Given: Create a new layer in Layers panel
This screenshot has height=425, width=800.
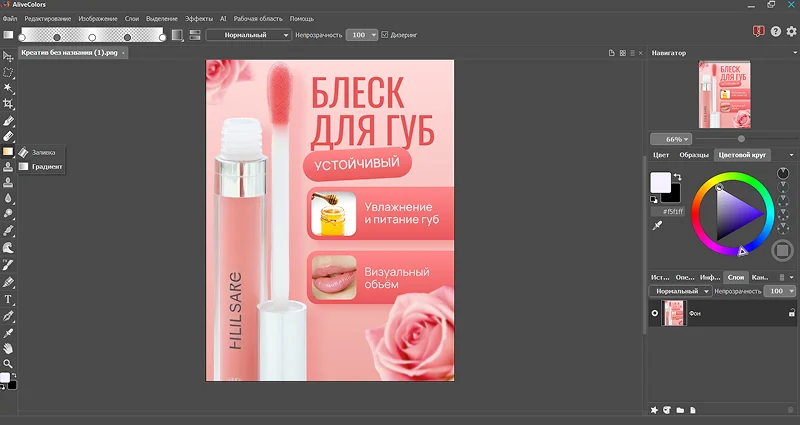Looking at the screenshot, I should [693, 410].
